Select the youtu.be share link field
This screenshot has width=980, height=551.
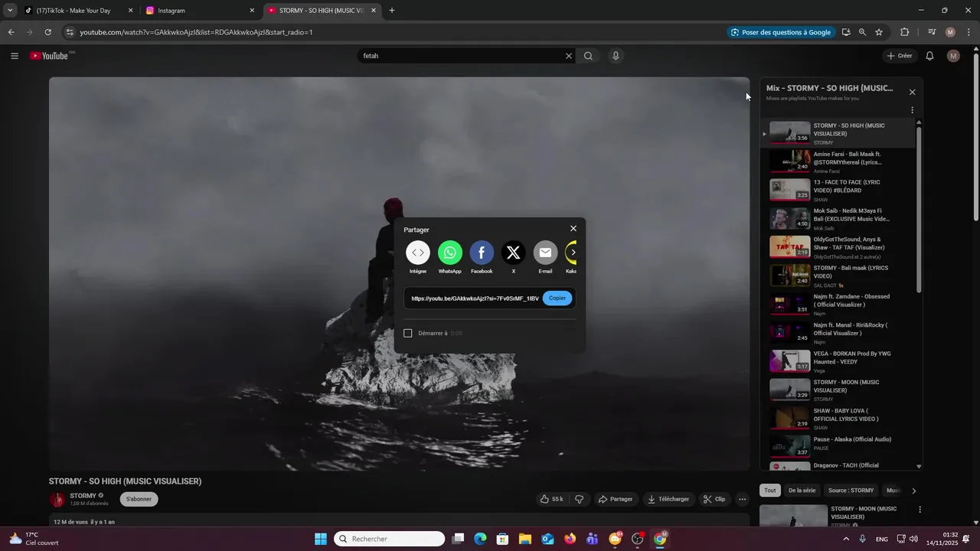tap(475, 298)
